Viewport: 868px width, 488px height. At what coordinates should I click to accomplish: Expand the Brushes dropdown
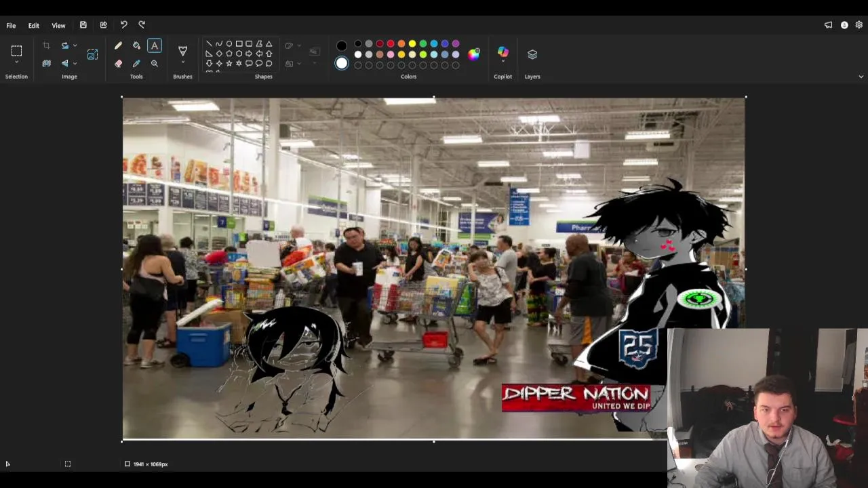182,62
